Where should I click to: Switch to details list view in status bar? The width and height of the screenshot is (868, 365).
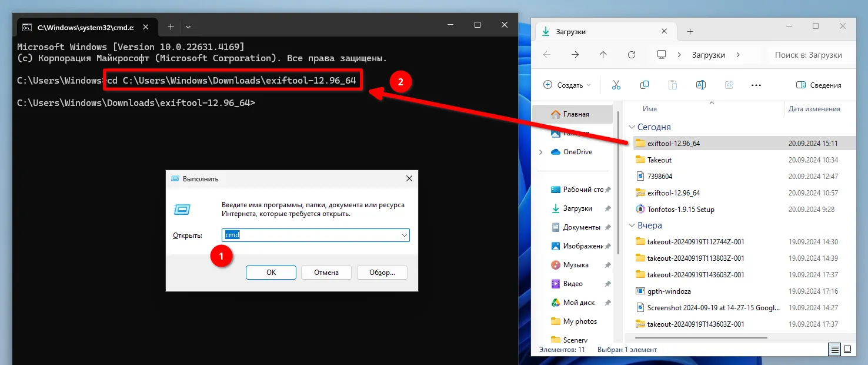coord(834,350)
